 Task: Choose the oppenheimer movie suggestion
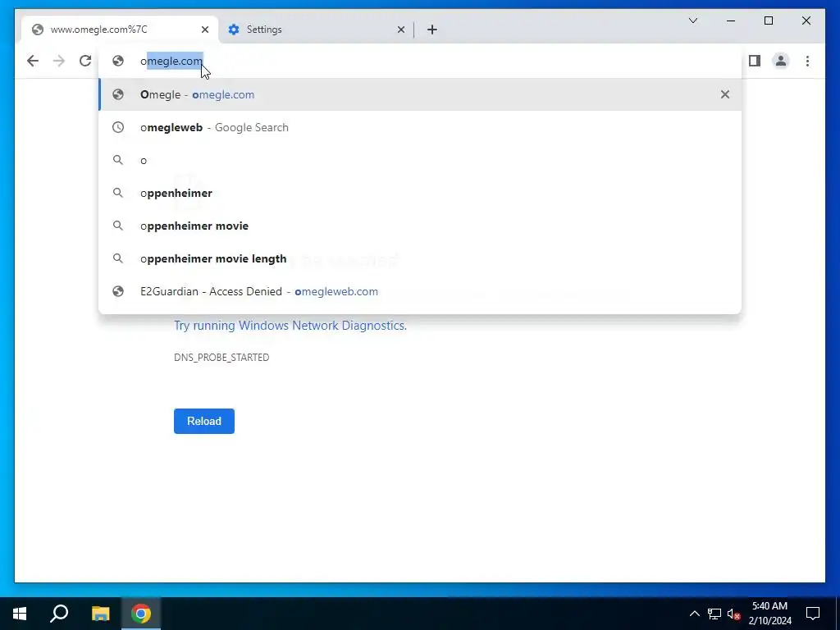pos(420,226)
